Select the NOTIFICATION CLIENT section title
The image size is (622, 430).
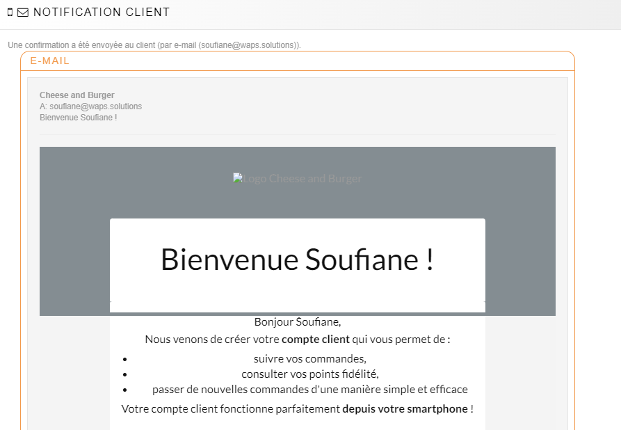click(x=101, y=13)
